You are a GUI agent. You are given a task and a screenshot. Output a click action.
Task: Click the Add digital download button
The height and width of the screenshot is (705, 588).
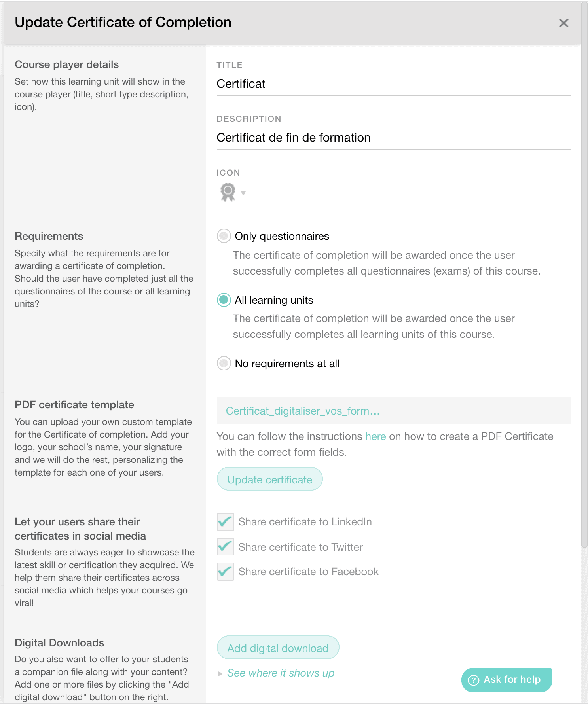click(277, 648)
